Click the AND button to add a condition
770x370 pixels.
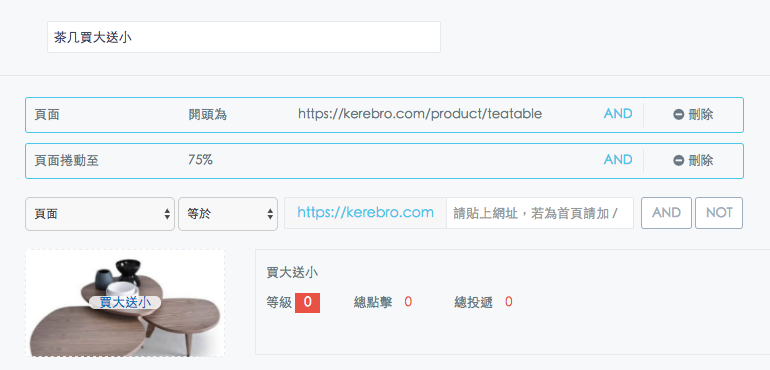point(666,213)
